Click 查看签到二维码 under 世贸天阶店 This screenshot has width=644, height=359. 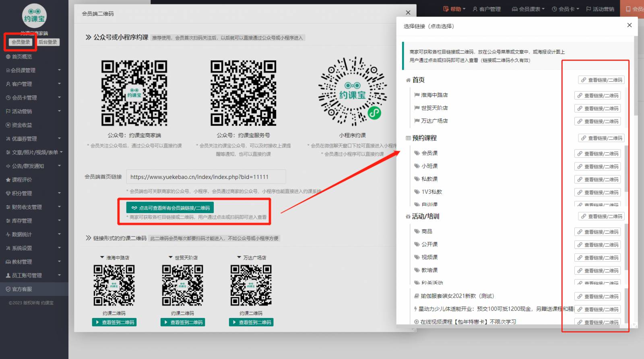pyautogui.click(x=183, y=322)
